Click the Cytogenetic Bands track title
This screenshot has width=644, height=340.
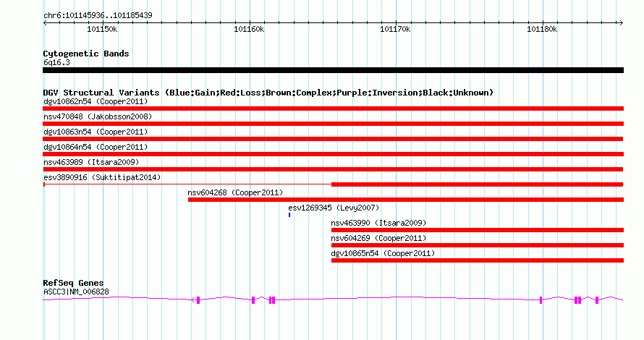(x=86, y=54)
